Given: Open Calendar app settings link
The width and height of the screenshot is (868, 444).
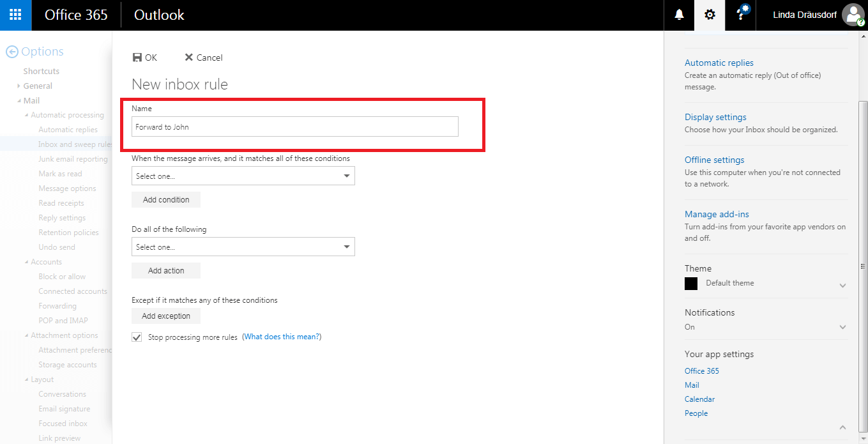Looking at the screenshot, I should point(699,399).
